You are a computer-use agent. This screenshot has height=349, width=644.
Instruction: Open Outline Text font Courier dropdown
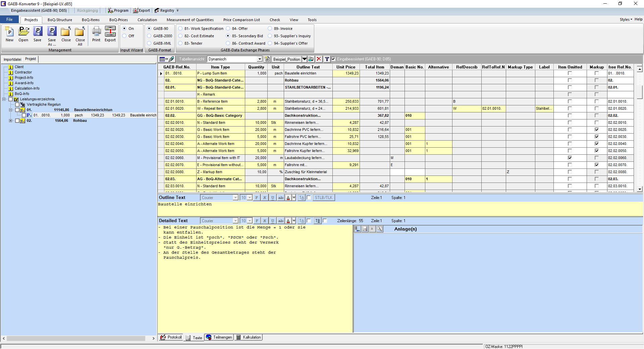click(x=235, y=198)
